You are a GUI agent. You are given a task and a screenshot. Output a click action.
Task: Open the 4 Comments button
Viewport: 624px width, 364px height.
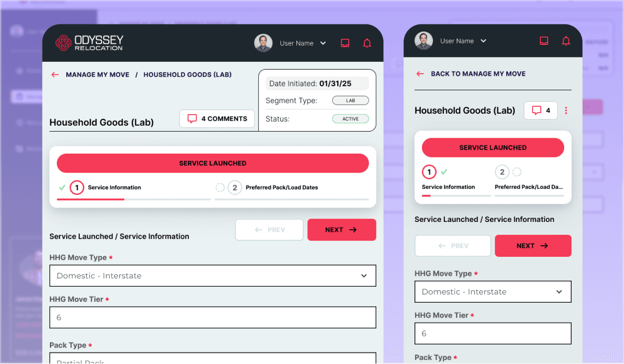[x=217, y=119]
